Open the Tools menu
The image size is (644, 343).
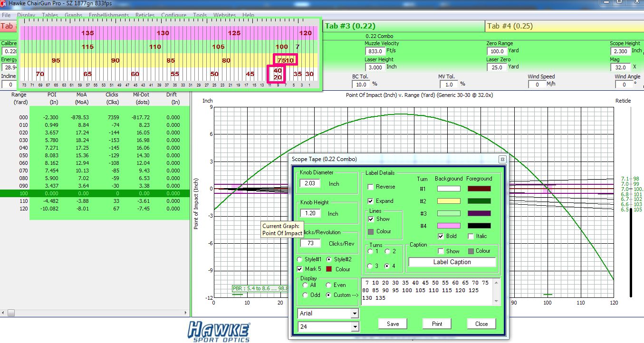pyautogui.click(x=200, y=15)
